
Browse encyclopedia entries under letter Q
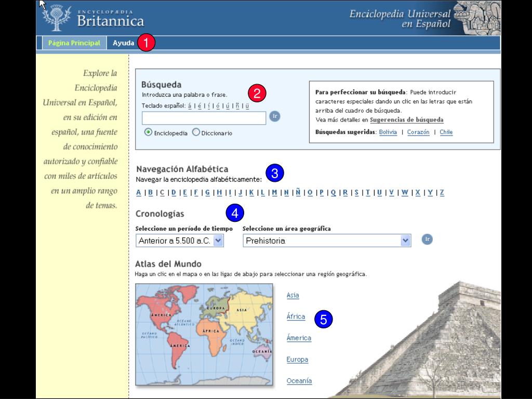pyautogui.click(x=333, y=193)
